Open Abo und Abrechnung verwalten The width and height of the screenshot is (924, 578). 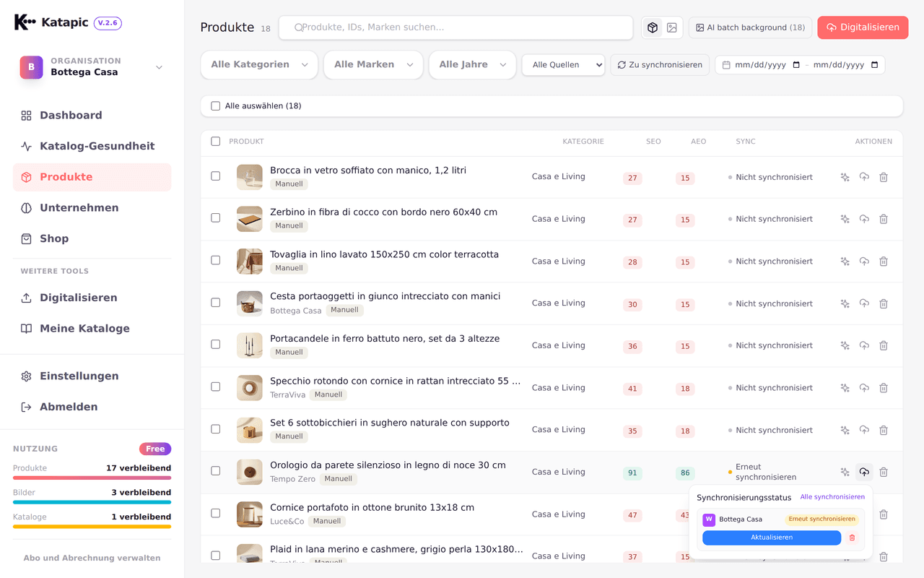pos(92,558)
